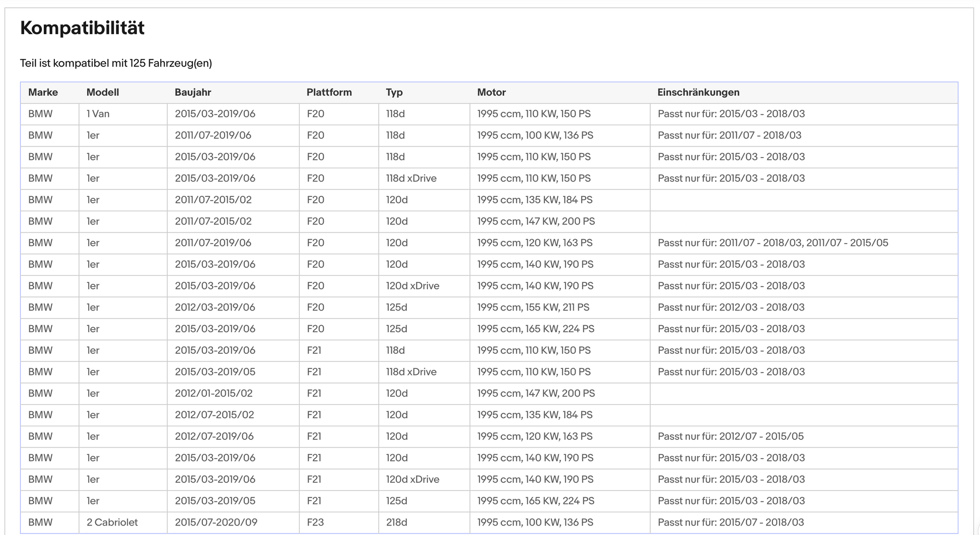Click the Kompatibilität heading

click(82, 28)
